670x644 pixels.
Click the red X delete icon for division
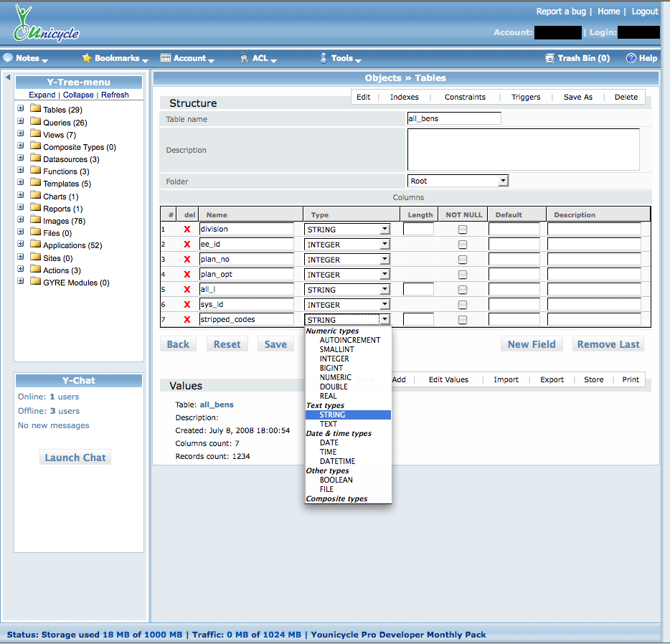point(187,229)
